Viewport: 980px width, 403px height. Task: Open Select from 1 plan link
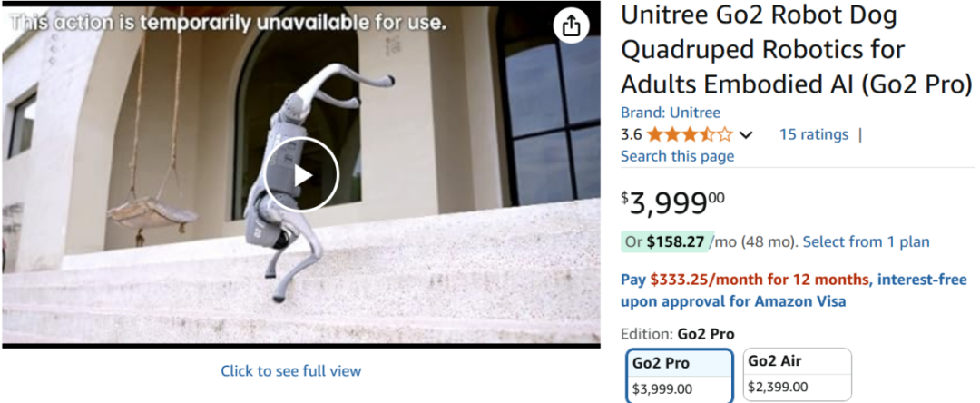click(866, 241)
